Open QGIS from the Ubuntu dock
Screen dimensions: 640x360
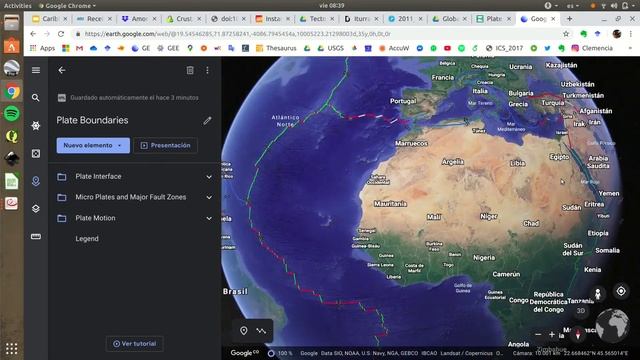pos(11,136)
